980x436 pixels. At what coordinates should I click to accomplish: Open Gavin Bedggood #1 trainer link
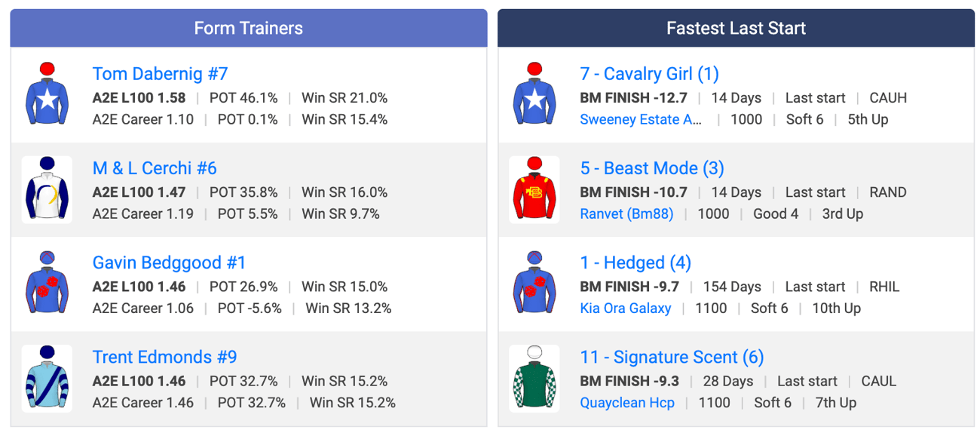coord(170,263)
